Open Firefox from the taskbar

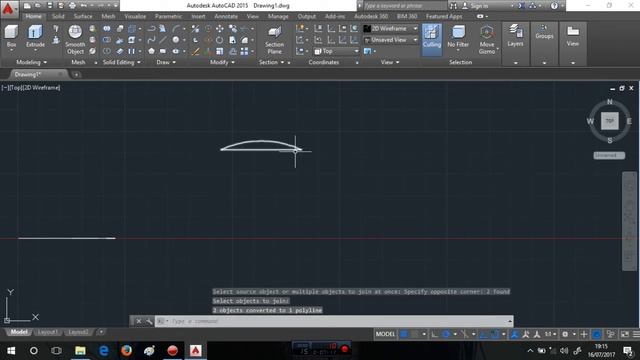[x=127, y=351]
